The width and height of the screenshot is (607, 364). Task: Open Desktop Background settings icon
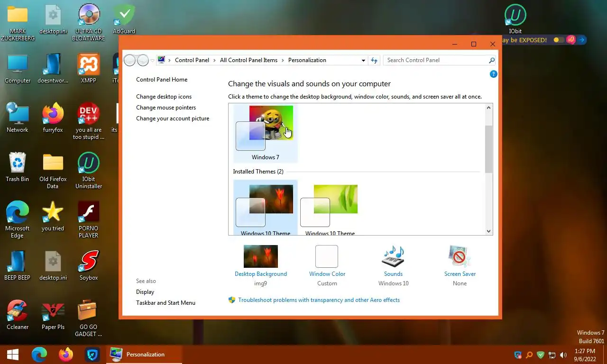[260, 256]
